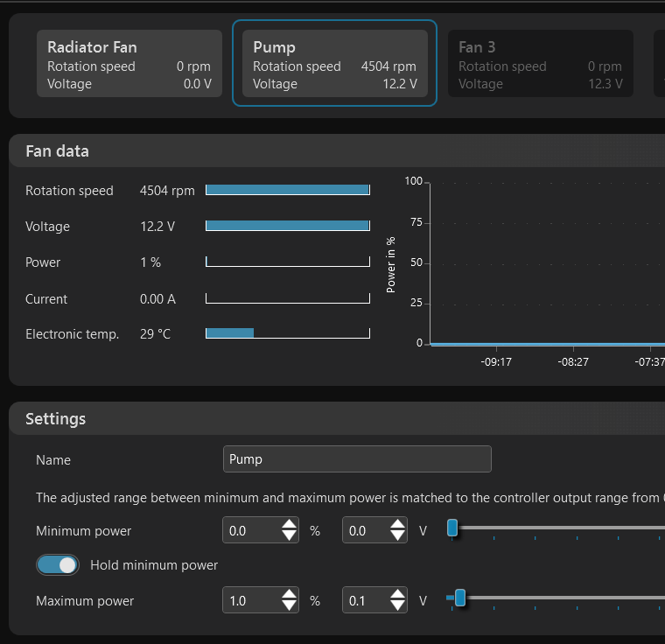Increase Minimum power voltage with up arrow
The height and width of the screenshot is (644, 665).
(398, 525)
